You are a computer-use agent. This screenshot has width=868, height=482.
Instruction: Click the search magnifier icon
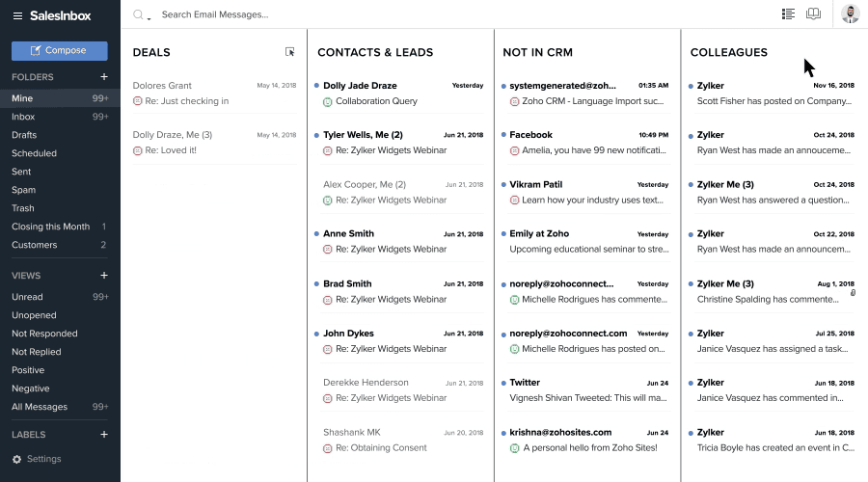click(x=138, y=14)
